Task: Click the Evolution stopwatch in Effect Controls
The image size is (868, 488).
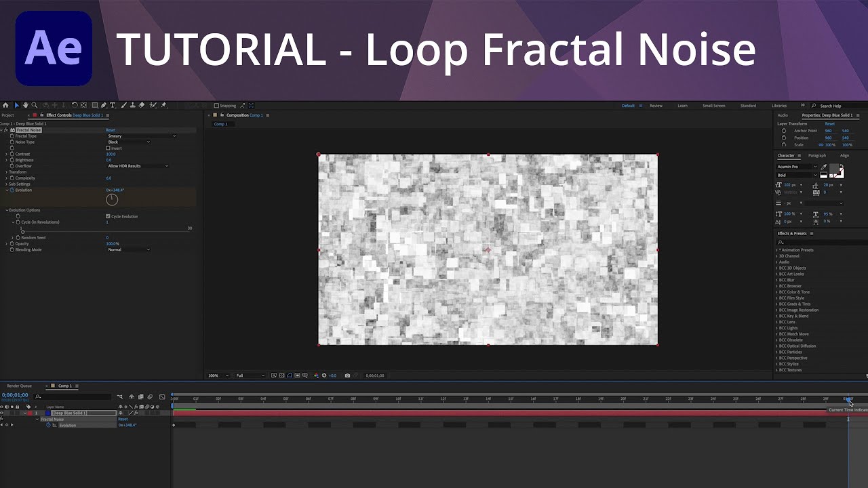Action: [12, 190]
